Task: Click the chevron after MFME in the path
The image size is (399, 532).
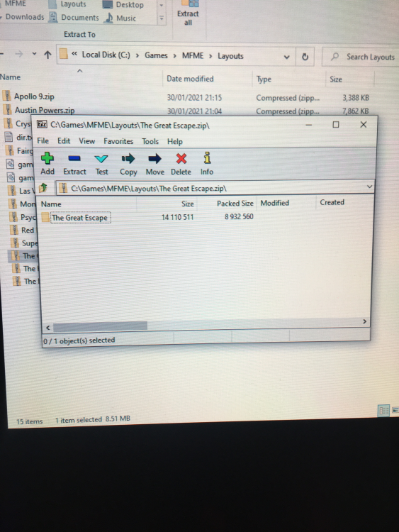Action: pyautogui.click(x=210, y=56)
